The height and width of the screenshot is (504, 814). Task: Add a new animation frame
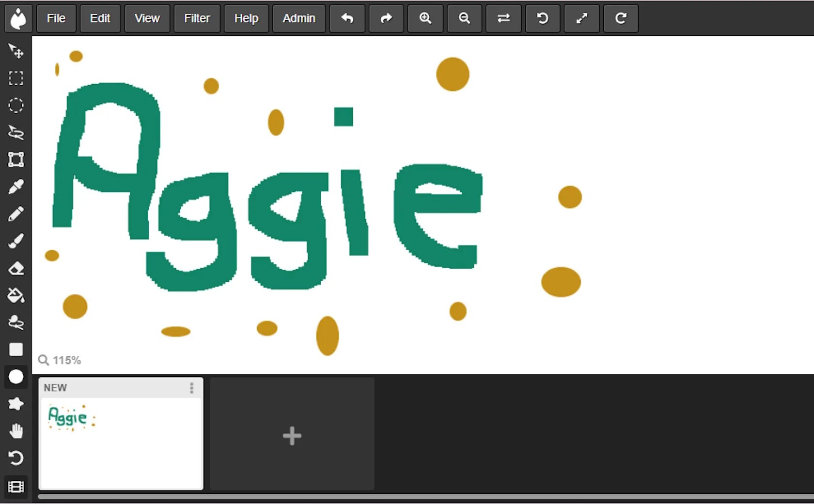coord(291,435)
